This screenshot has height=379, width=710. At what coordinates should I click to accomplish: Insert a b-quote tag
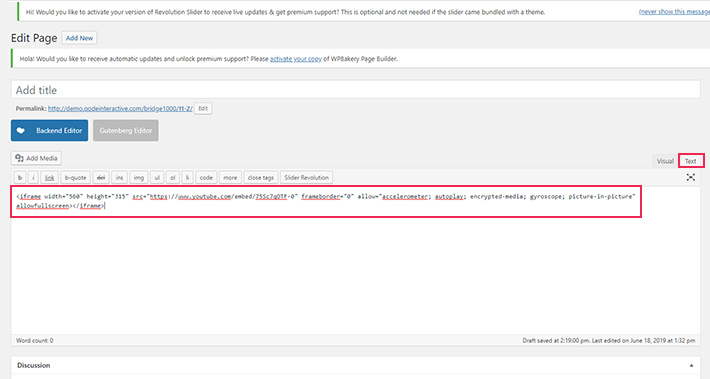click(75, 178)
